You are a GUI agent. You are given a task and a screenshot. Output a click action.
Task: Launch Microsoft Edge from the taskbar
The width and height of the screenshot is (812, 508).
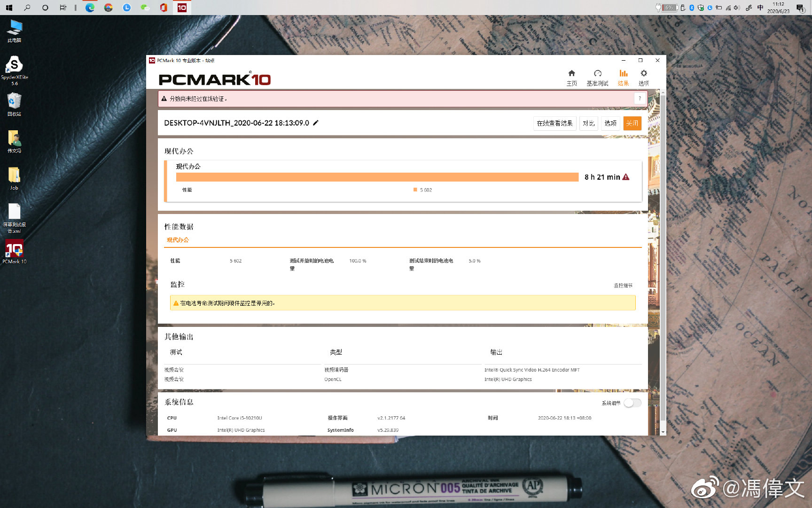(x=90, y=8)
